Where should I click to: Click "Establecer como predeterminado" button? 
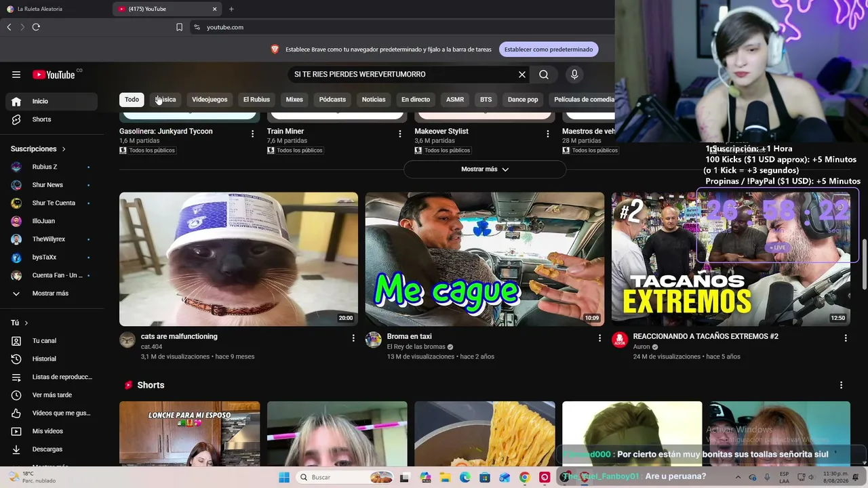coord(549,49)
